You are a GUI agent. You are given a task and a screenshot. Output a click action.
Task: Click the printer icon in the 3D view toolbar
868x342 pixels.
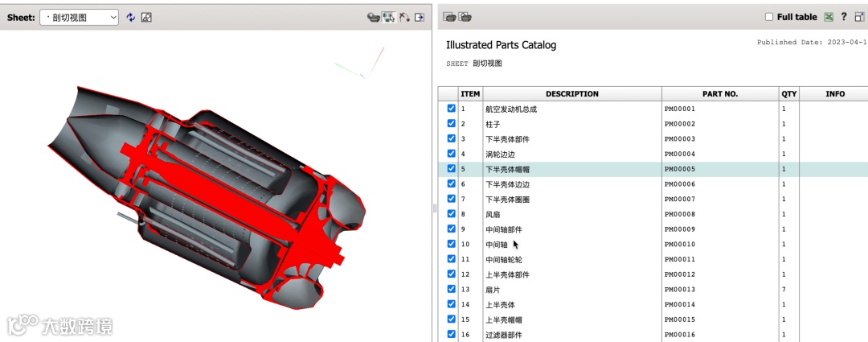click(374, 17)
